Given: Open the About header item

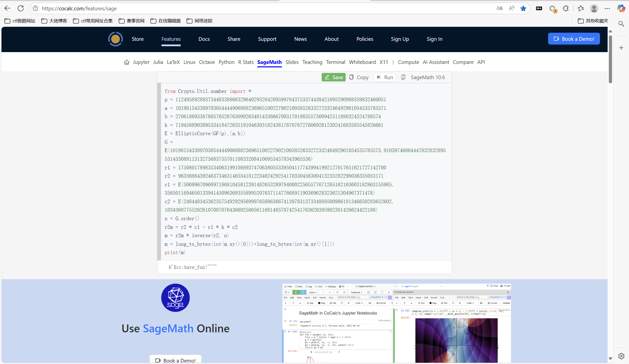Looking at the screenshot, I should click(332, 39).
